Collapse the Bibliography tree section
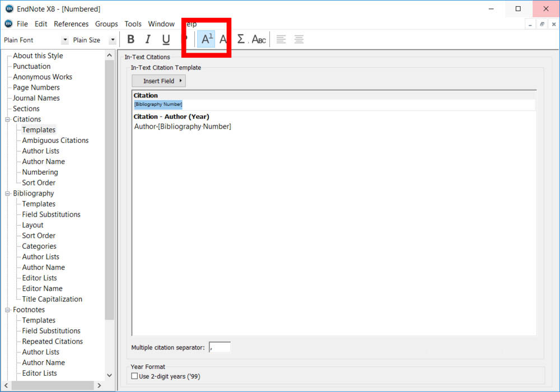This screenshot has height=392, width=560. 8,193
